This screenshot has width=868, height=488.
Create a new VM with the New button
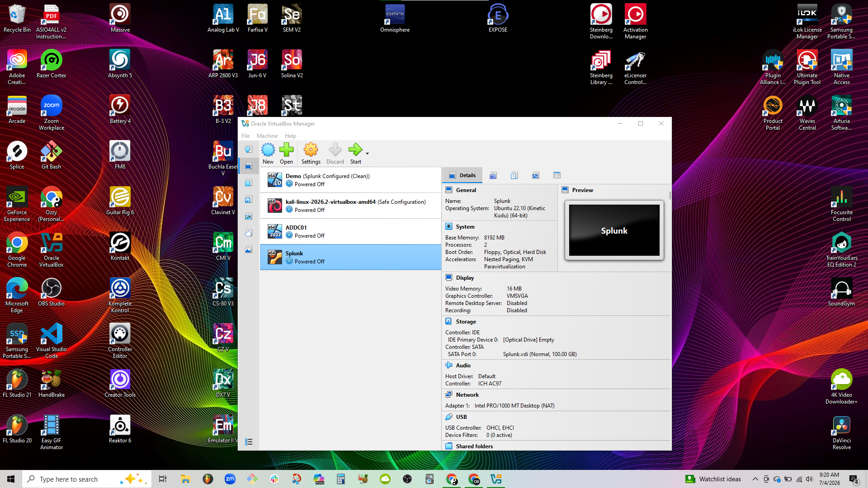click(268, 153)
